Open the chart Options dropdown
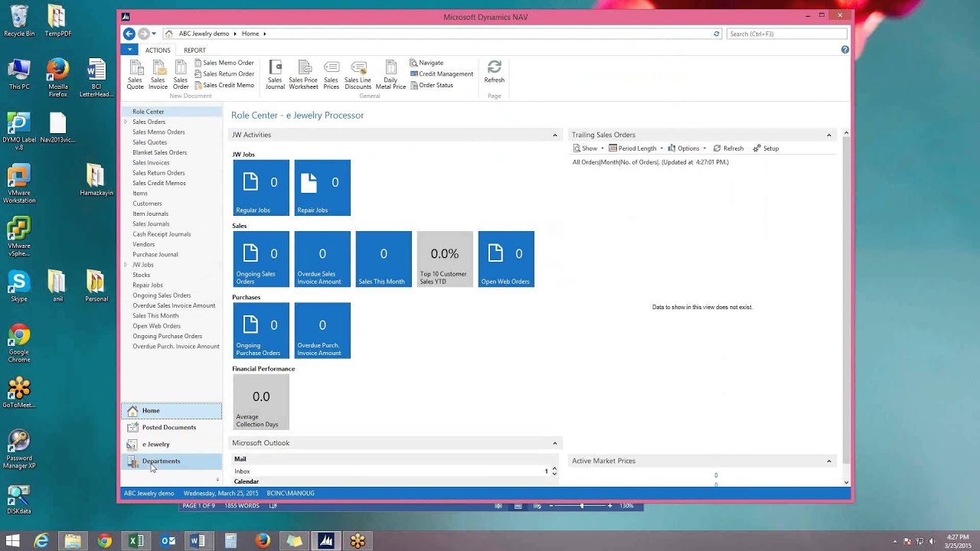Image resolution: width=980 pixels, height=551 pixels. click(x=687, y=148)
